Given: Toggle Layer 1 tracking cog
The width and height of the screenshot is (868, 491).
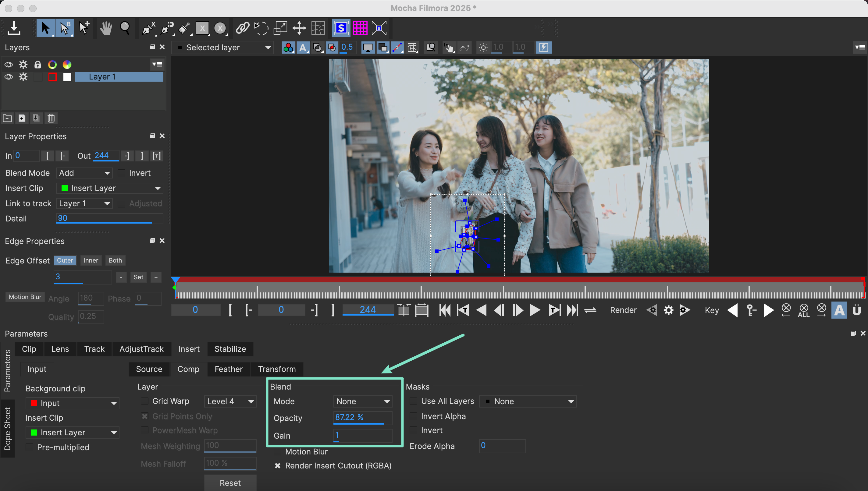Looking at the screenshot, I should [x=23, y=77].
